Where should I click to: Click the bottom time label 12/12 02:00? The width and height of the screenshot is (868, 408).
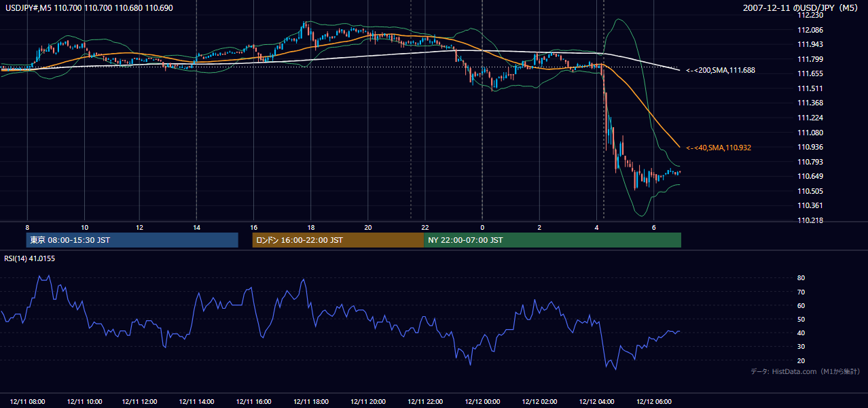click(x=539, y=402)
